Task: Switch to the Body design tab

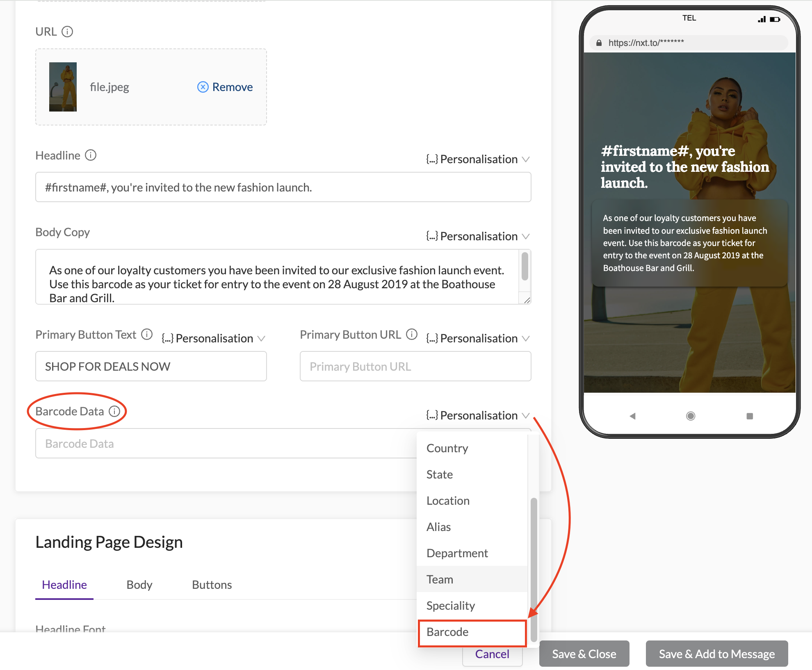Action: pyautogui.click(x=139, y=585)
